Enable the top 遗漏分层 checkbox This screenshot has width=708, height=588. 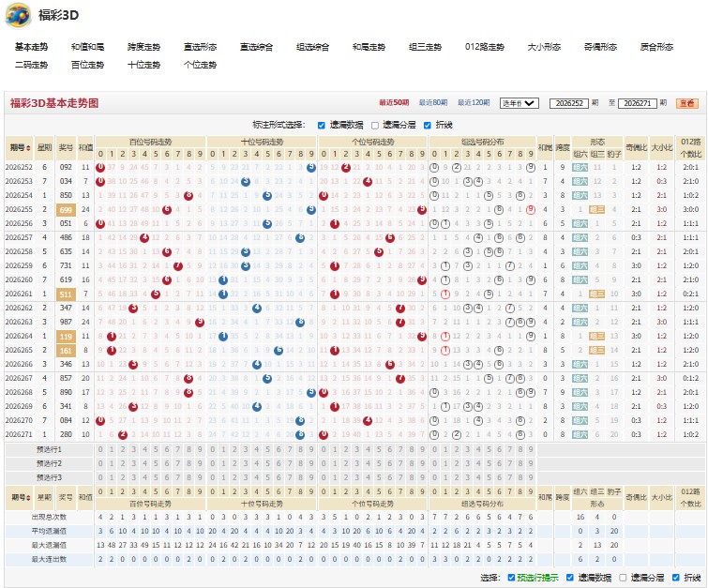point(375,125)
